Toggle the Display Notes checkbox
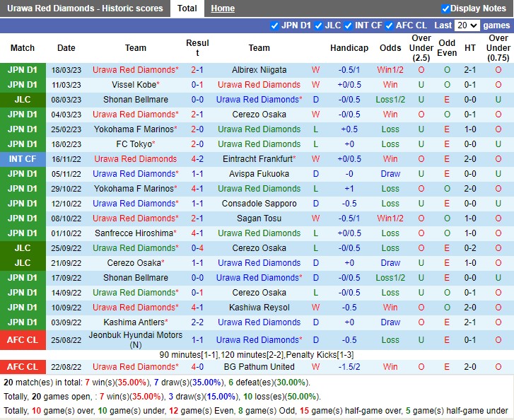Image resolution: width=514 pixels, height=420 pixels. 445,8
